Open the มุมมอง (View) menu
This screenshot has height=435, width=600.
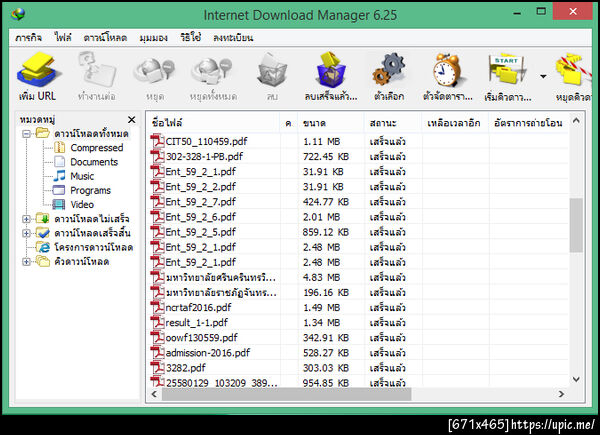point(153,38)
